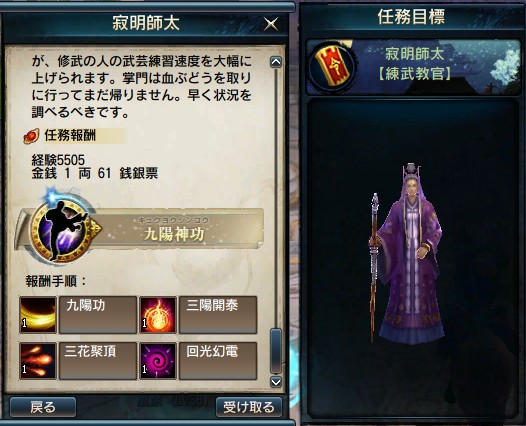Click the 九陽神功 martial arts emblem
The image size is (526, 426).
[x=61, y=229]
